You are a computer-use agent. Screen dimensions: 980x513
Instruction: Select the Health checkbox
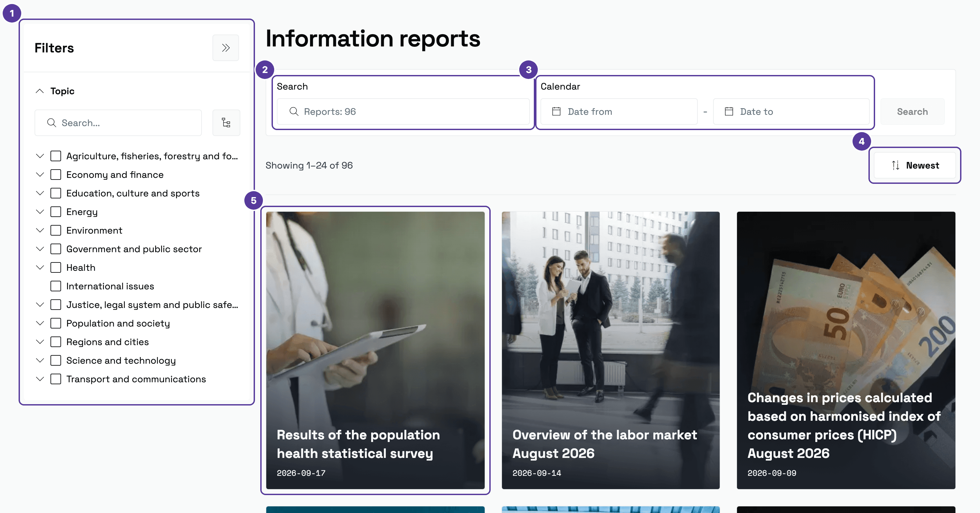point(56,268)
